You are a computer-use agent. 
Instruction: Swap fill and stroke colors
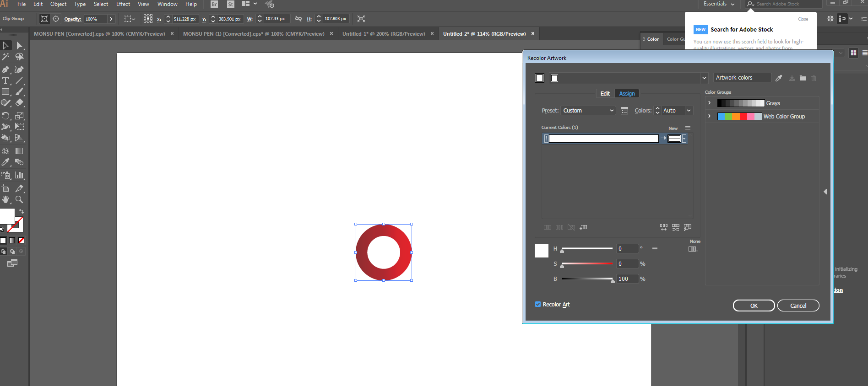point(21,211)
